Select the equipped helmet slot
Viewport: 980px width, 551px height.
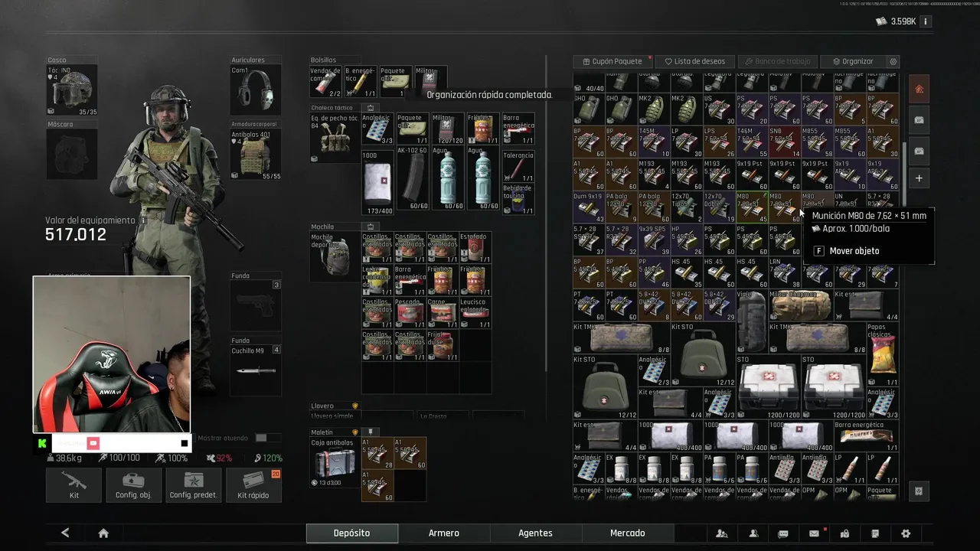pos(72,90)
